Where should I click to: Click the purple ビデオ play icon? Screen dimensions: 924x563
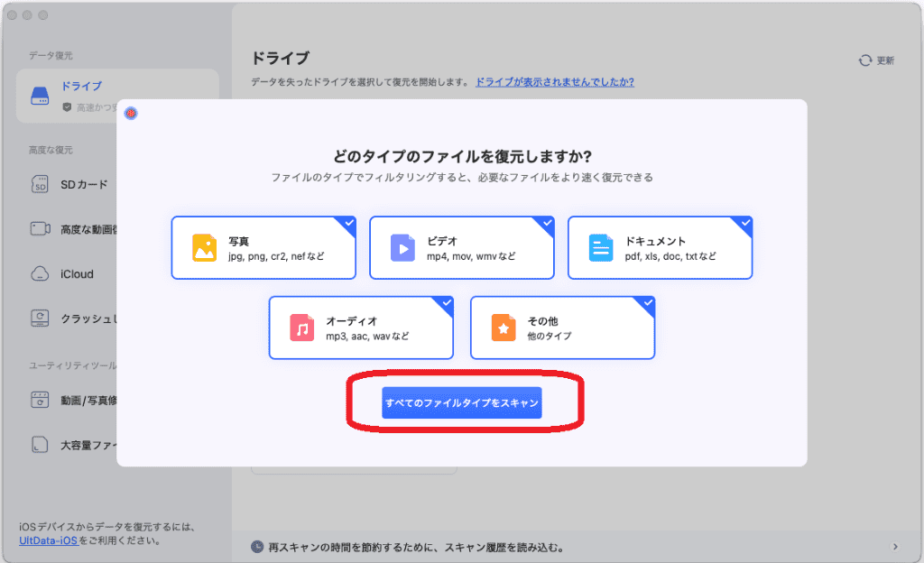[402, 248]
